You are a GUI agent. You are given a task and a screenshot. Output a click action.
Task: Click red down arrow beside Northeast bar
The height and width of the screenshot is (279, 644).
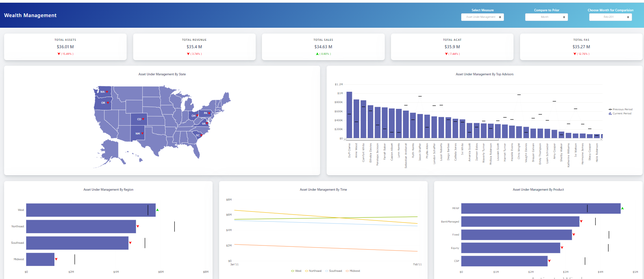[x=138, y=226]
